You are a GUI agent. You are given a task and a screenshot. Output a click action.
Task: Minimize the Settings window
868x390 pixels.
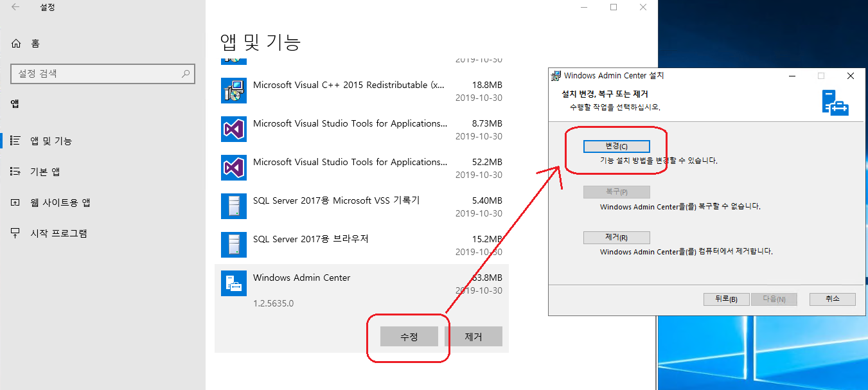[x=584, y=7]
